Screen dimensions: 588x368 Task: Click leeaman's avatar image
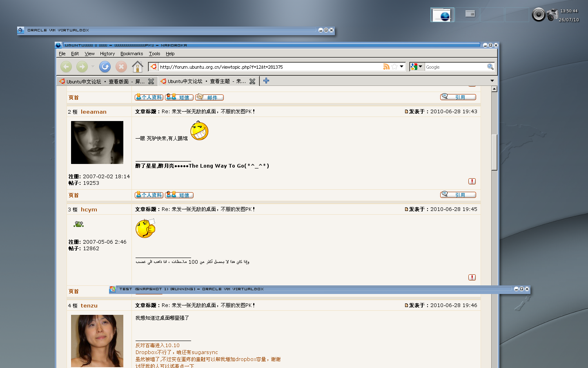coord(97,142)
